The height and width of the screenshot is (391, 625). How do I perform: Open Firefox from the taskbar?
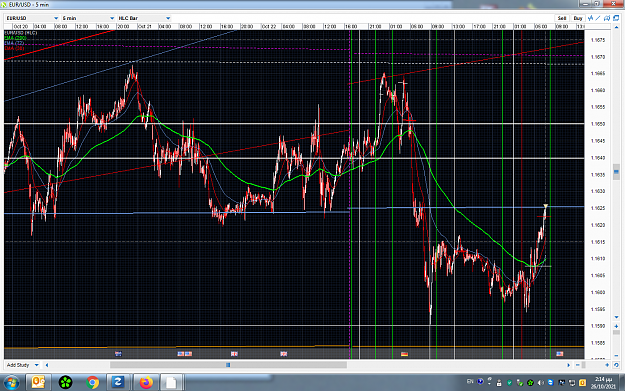(x=146, y=383)
